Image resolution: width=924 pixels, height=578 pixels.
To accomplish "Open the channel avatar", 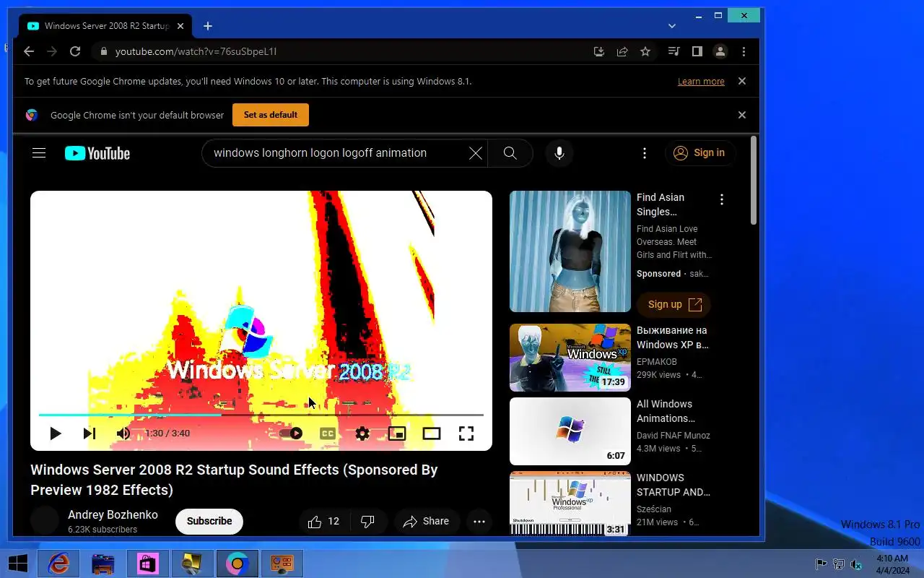I will [45, 521].
